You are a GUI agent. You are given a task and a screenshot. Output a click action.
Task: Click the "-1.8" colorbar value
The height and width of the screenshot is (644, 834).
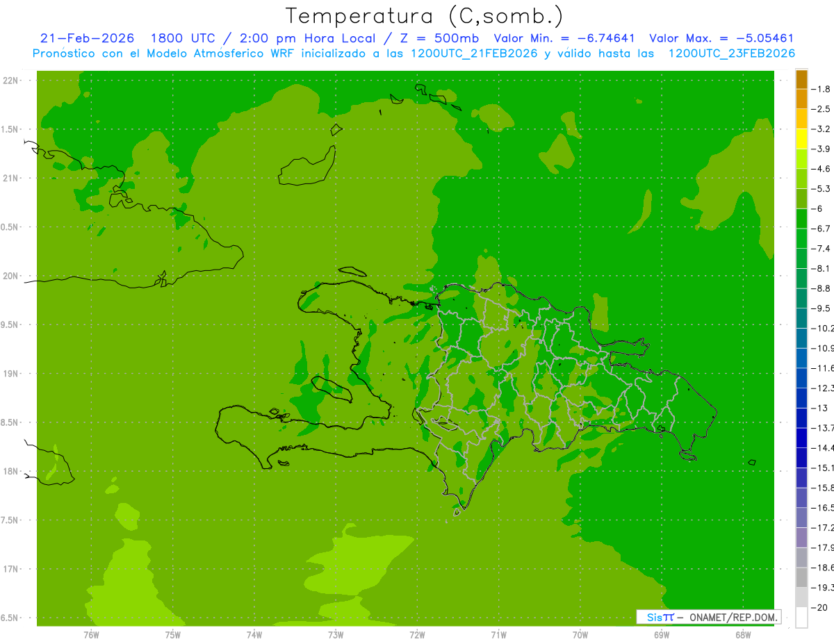coord(821,89)
